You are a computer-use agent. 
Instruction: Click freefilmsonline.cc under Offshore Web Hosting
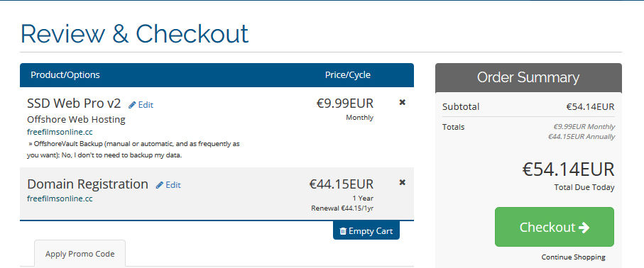coord(60,132)
